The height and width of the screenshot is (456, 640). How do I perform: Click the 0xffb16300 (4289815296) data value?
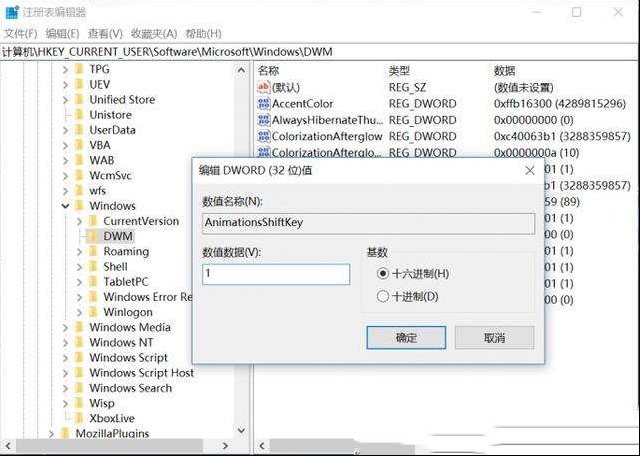tap(560, 104)
